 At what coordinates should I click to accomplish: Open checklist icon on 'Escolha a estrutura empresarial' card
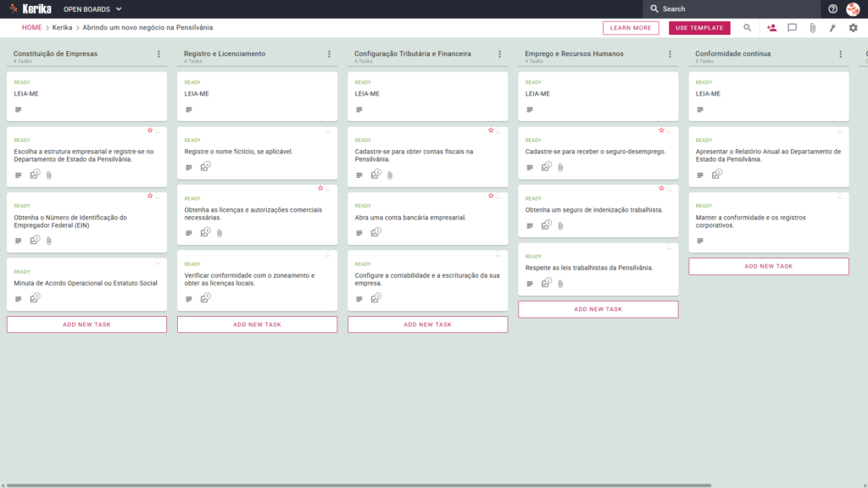tap(35, 175)
